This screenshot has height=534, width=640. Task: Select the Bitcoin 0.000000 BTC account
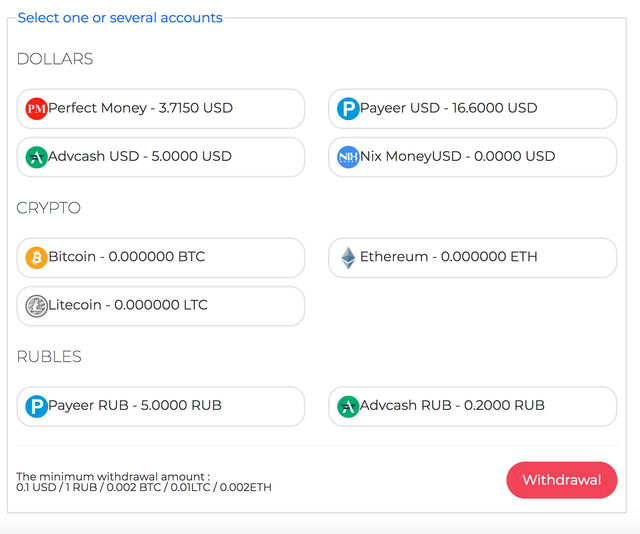click(x=161, y=258)
